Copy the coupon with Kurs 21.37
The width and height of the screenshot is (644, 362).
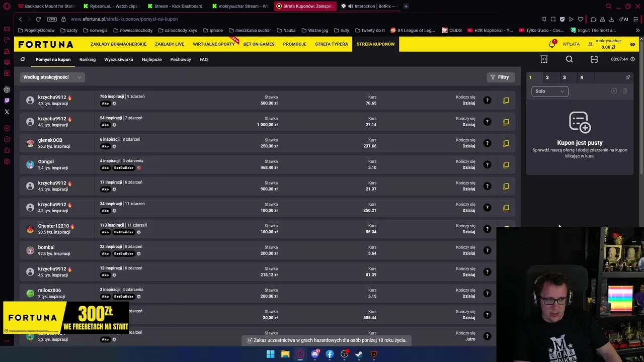pyautogui.click(x=506, y=186)
